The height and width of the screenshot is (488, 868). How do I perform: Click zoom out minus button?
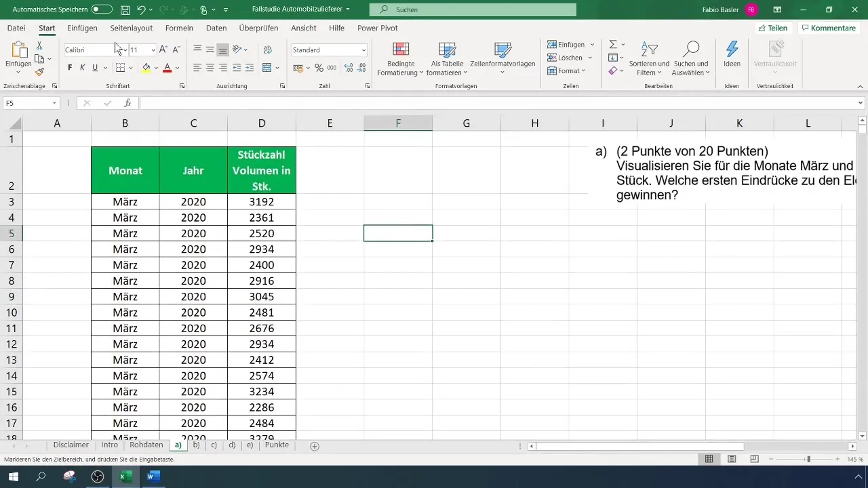pyautogui.click(x=771, y=459)
